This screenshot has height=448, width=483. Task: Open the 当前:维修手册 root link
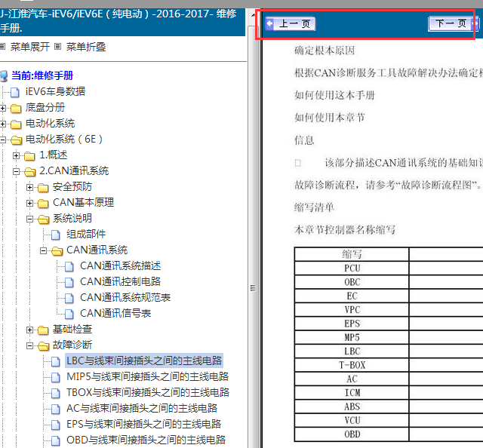coord(42,75)
